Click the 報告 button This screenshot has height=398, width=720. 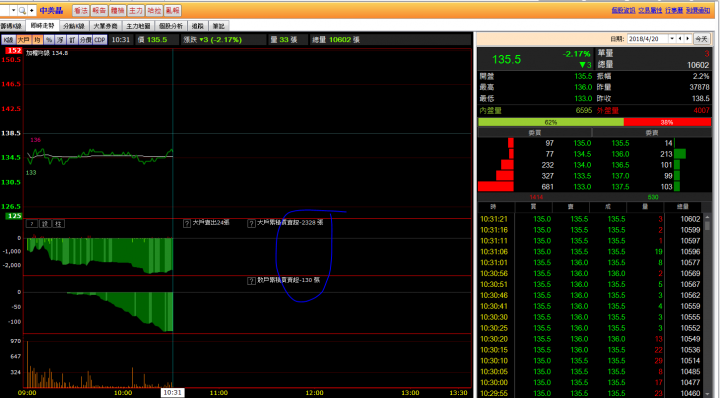click(x=99, y=10)
